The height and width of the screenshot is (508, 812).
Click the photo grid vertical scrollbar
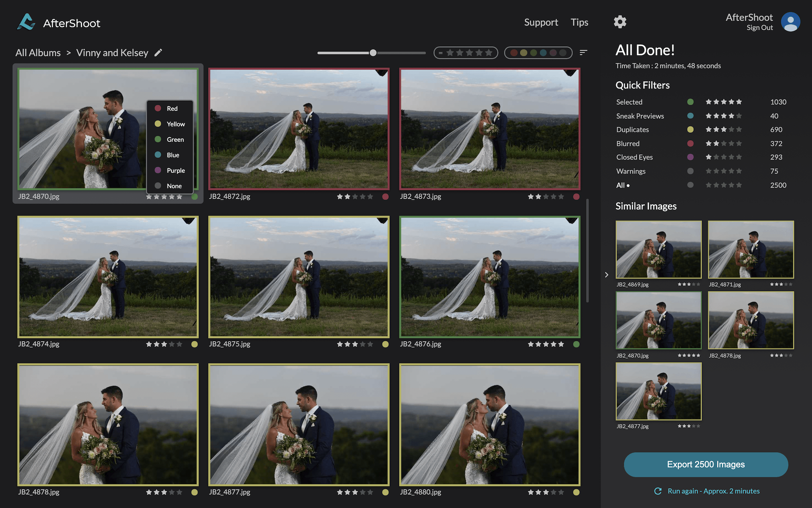(x=587, y=251)
